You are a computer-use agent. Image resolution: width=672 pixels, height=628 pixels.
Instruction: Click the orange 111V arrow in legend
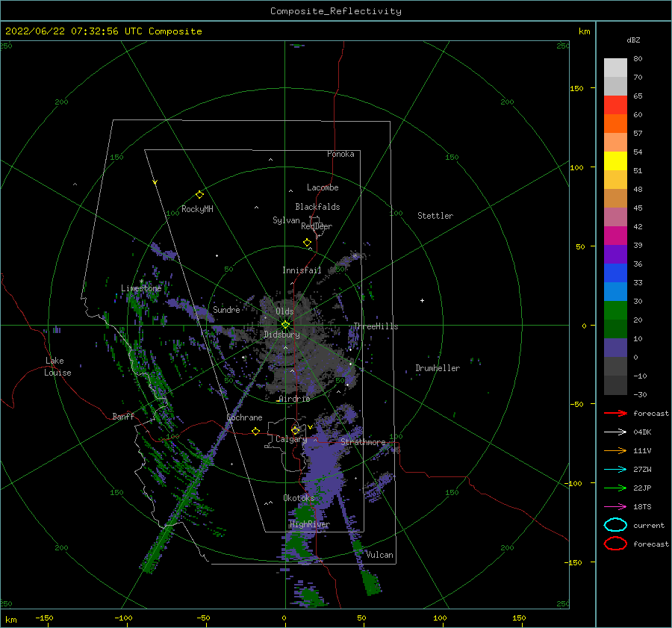point(615,450)
